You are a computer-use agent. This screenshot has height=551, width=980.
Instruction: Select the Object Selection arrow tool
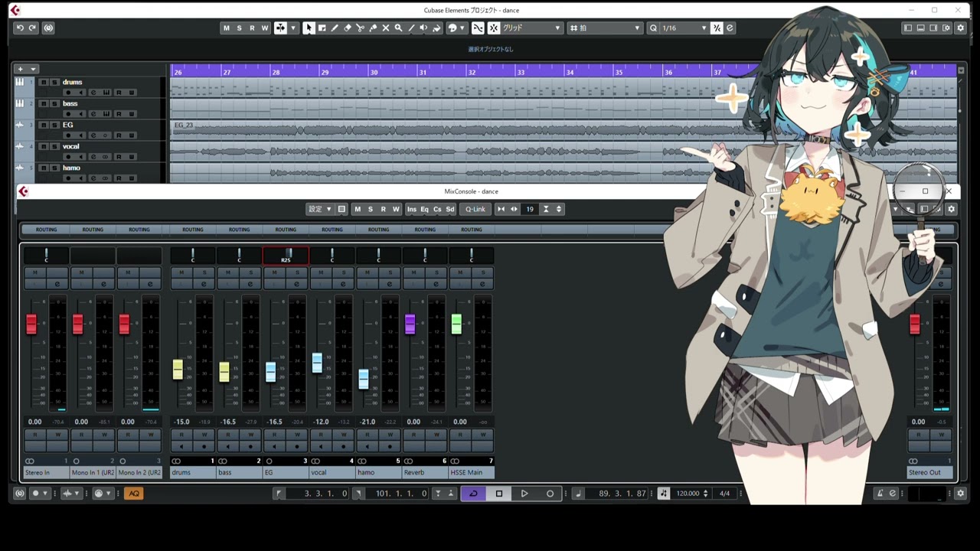pos(309,28)
